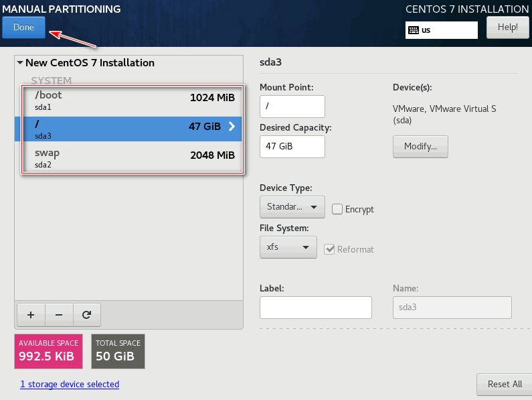532x400 pixels.
Task: Click the chevron arrow on the sda3 row
Action: 232,127
